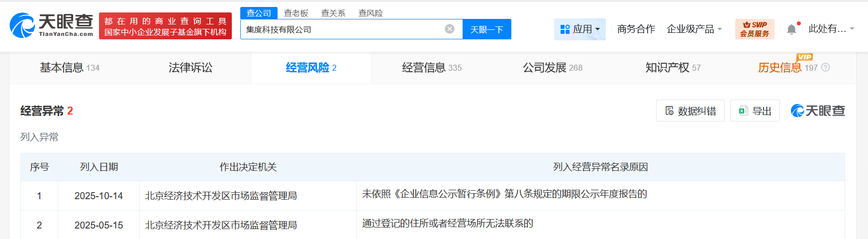The width and height of the screenshot is (868, 239).
Task: Click into the company search input field
Action: tap(343, 29)
